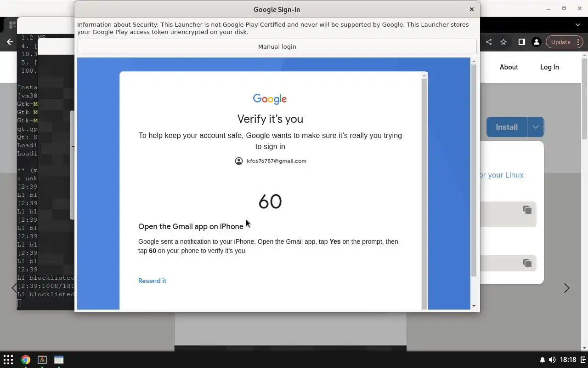Open the terminal app in taskbar
This screenshot has width=588, height=368.
pyautogui.click(x=42, y=360)
